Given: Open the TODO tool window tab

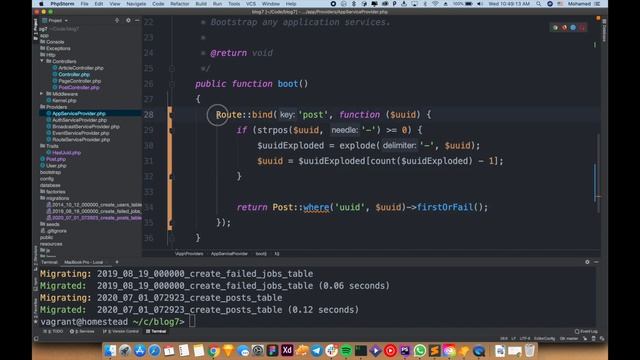Looking at the screenshot, I should (x=53, y=331).
